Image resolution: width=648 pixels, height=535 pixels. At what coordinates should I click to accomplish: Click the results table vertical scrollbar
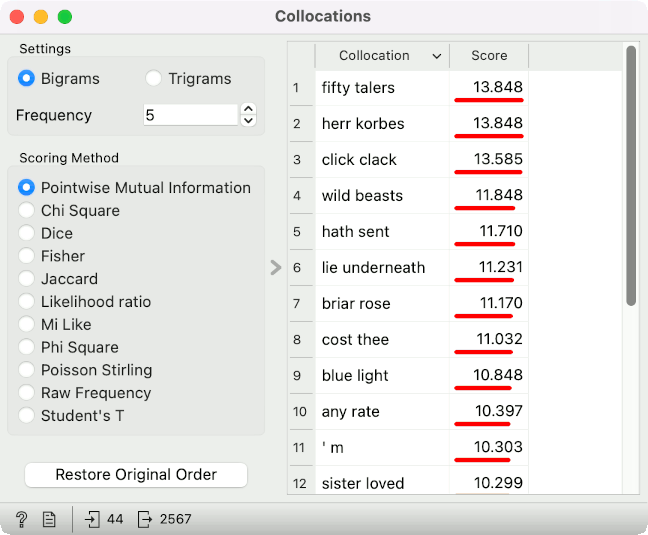[x=631, y=176]
